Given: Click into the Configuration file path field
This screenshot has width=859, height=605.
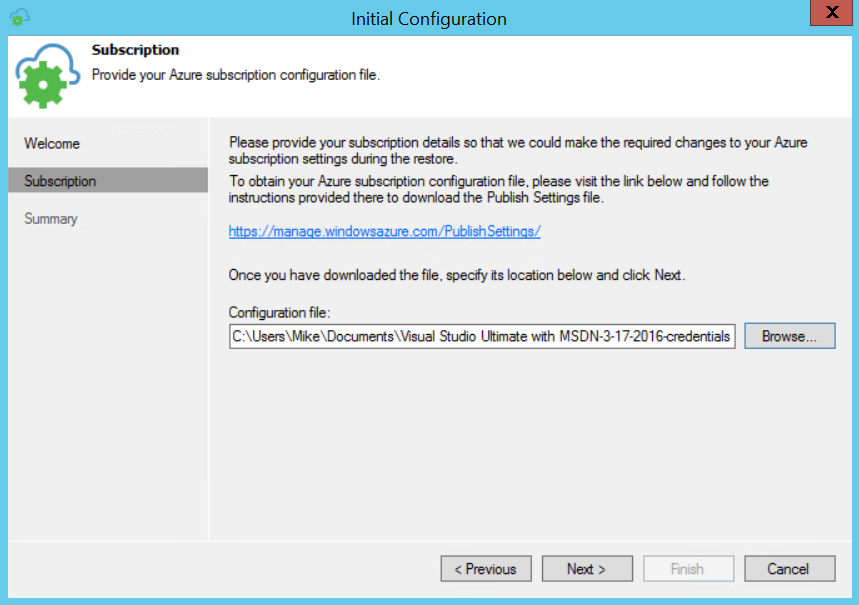Looking at the screenshot, I should [x=482, y=336].
